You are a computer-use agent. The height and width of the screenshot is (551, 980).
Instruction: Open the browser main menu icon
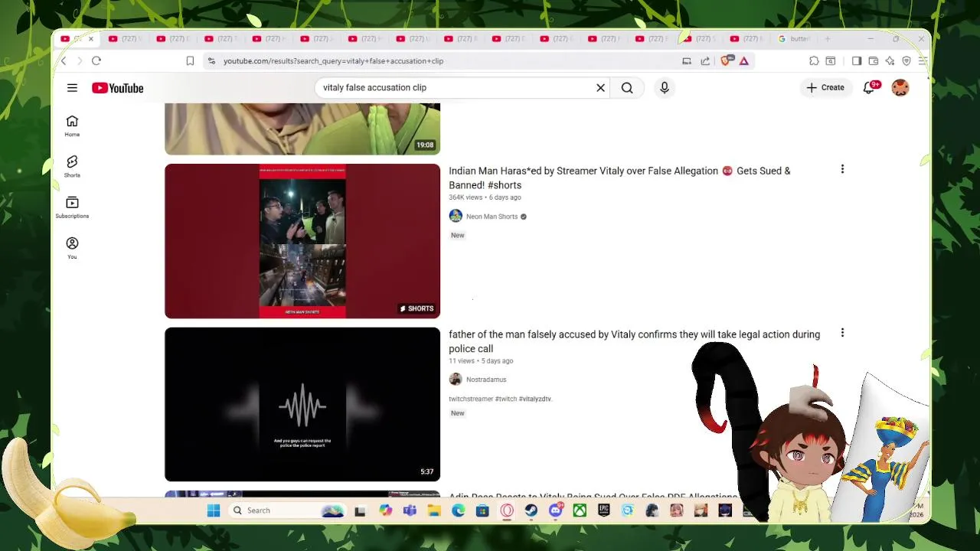tap(923, 61)
